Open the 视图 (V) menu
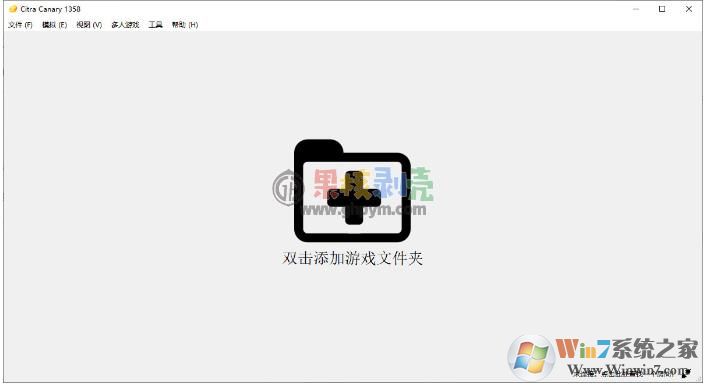Viewport: 705px width, 384px height. tap(89, 25)
